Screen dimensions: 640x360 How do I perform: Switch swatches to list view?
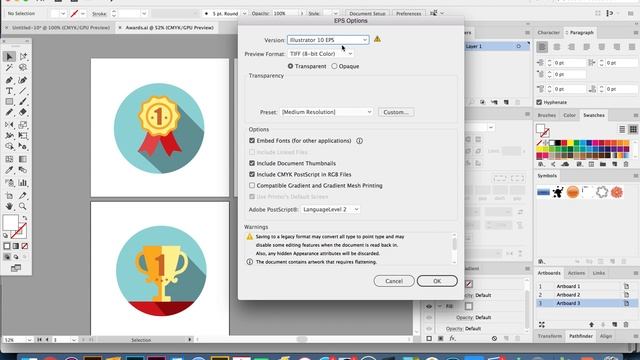point(622,129)
